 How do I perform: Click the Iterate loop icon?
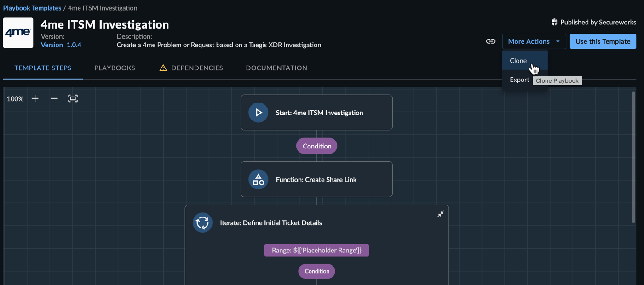tap(202, 222)
